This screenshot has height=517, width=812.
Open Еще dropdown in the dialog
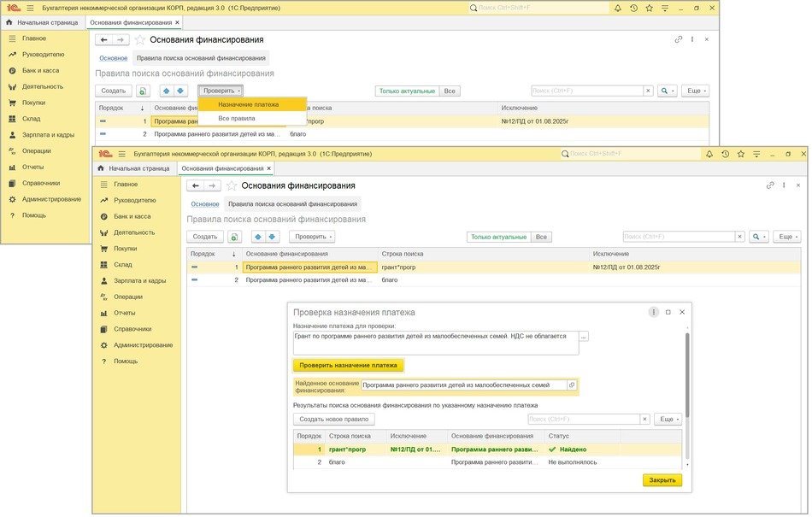[x=668, y=420]
